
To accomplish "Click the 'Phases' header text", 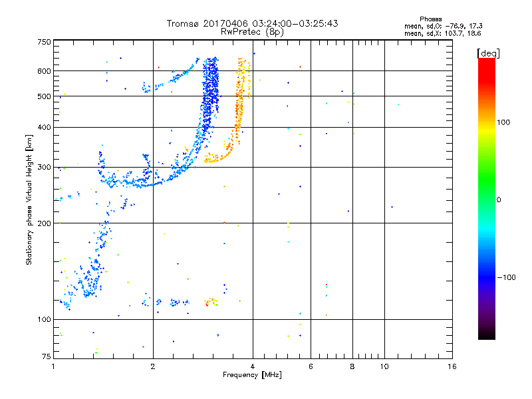I will (x=430, y=19).
